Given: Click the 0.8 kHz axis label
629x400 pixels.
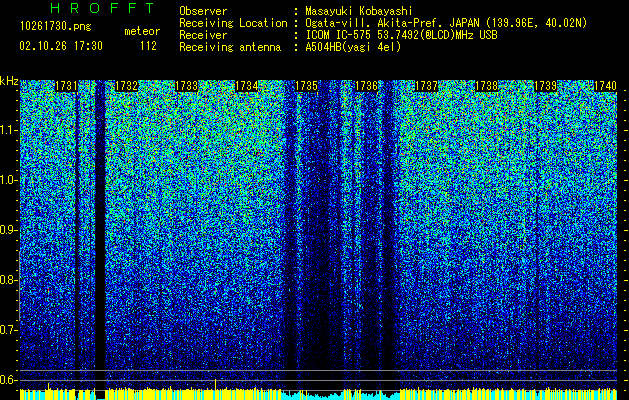Looking at the screenshot, I should tap(9, 280).
